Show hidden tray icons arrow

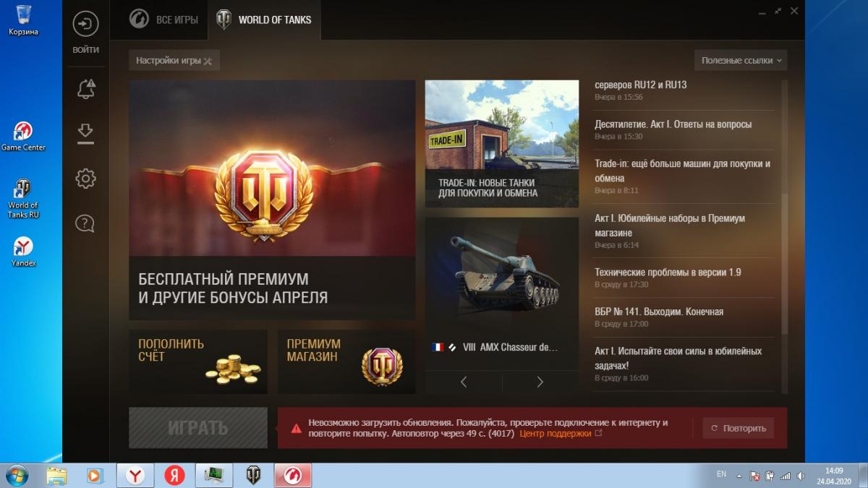(739, 476)
